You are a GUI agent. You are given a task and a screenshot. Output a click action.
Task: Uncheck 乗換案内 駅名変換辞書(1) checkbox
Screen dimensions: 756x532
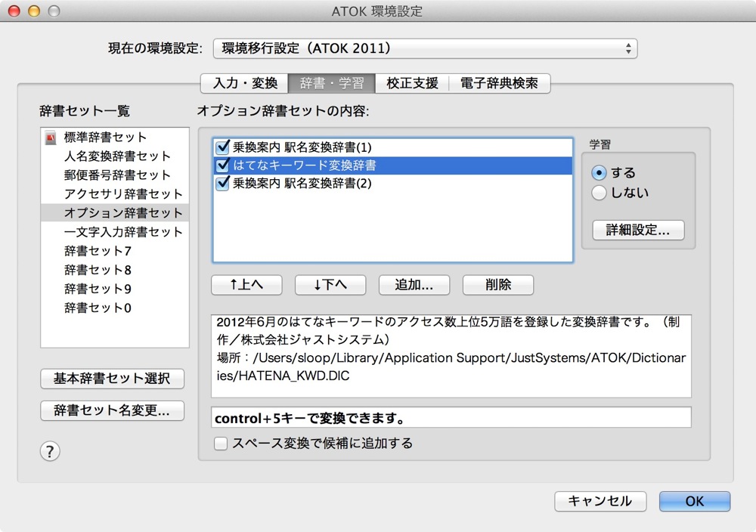point(222,147)
